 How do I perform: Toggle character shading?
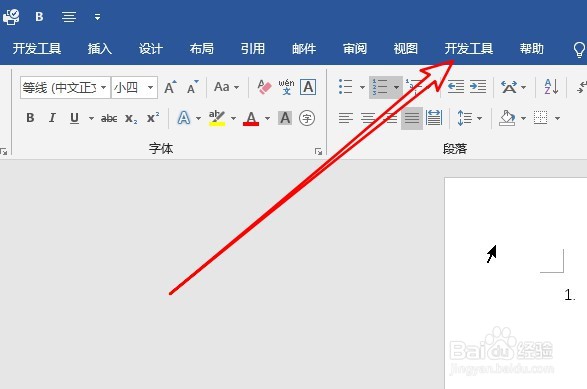[285, 118]
